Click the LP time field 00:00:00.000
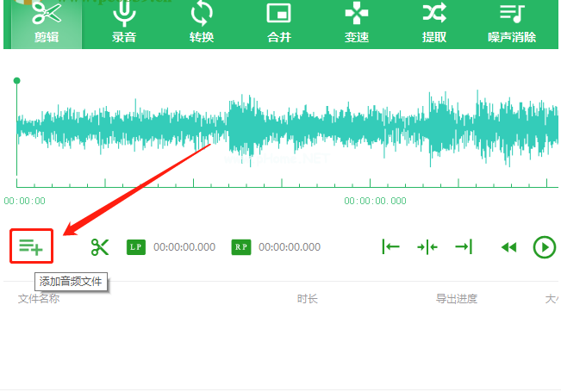Screen dimensions: 561x392 pyautogui.click(x=184, y=247)
